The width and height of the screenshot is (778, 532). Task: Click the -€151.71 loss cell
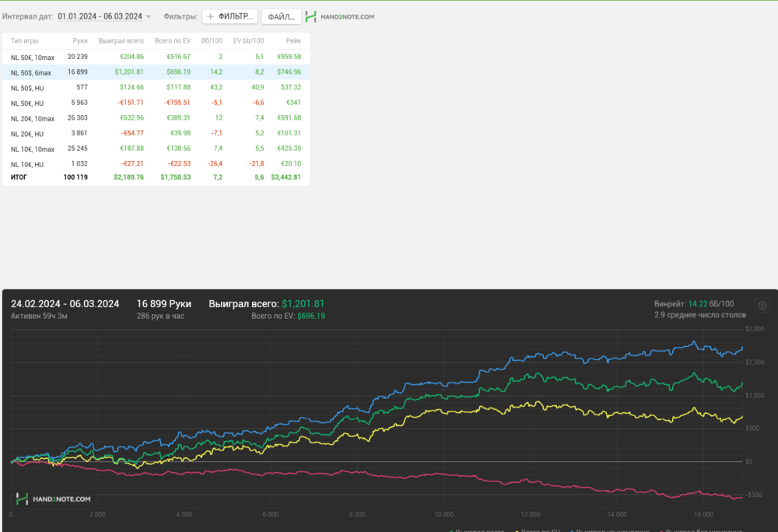coord(131,103)
